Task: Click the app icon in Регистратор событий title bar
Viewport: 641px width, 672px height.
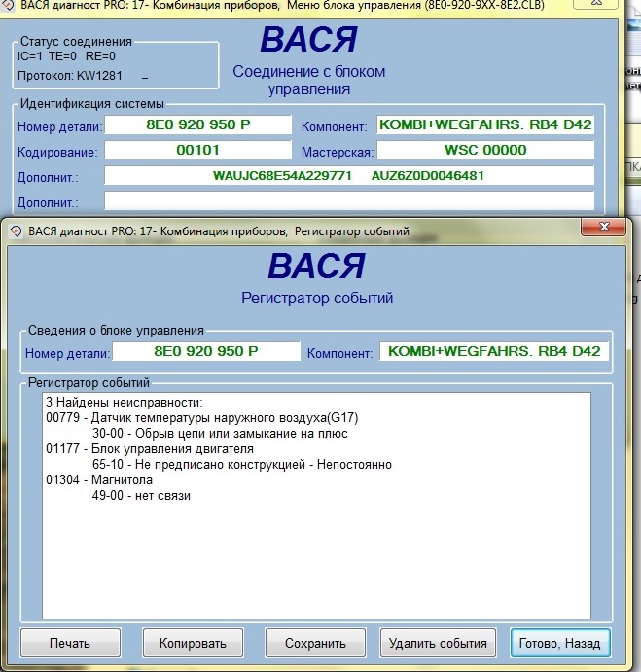Action: pos(16,231)
